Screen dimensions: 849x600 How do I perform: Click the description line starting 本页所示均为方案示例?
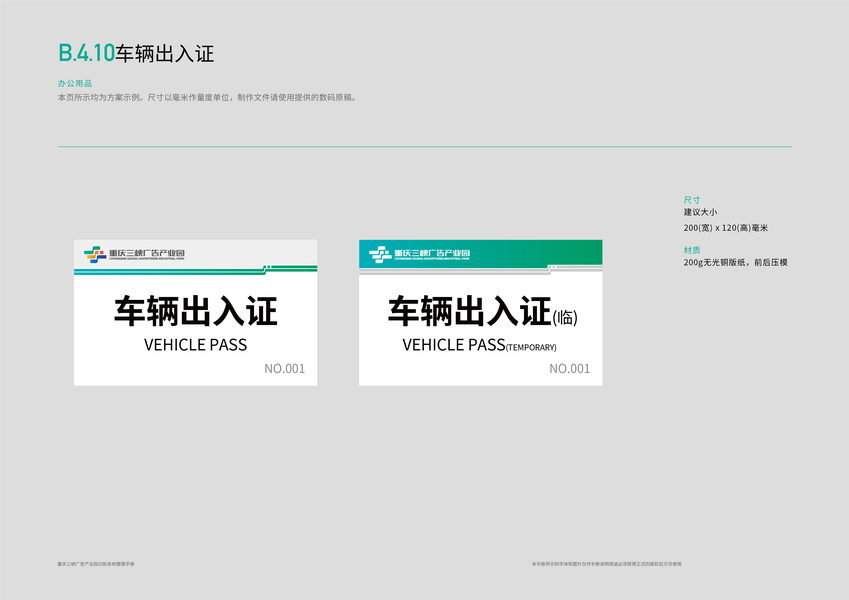click(x=208, y=97)
